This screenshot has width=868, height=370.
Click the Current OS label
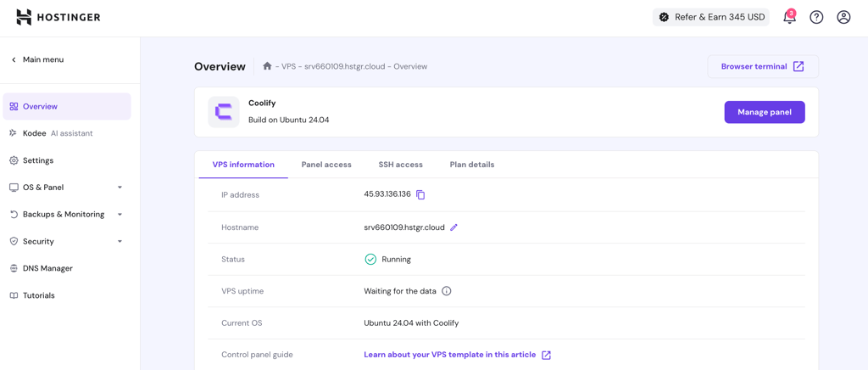(242, 323)
